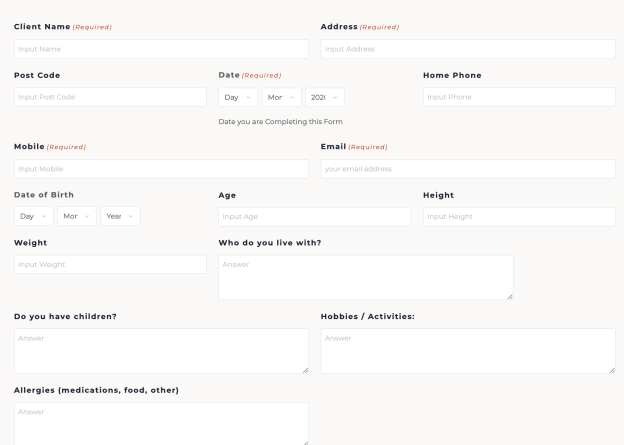Expand Date of Birth Month dropdown
Image resolution: width=624 pixels, height=445 pixels.
[77, 216]
